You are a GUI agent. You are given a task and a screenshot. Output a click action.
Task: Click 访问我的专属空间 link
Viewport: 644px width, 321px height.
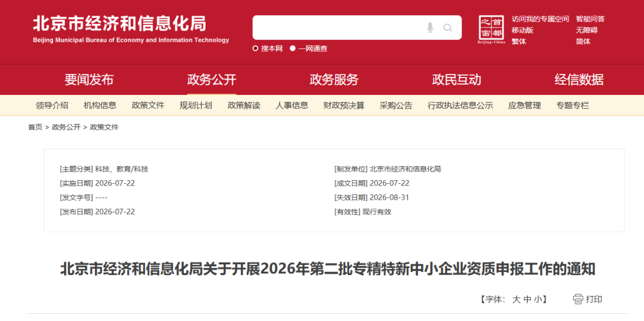[540, 19]
